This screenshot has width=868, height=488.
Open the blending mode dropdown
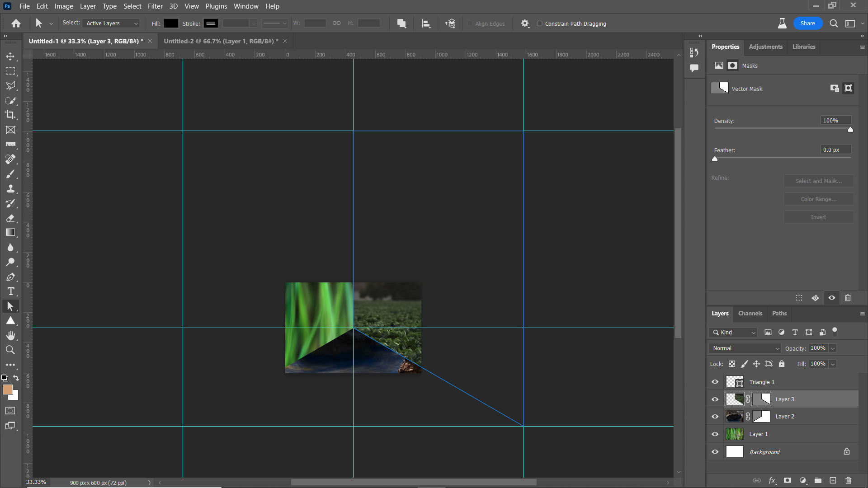(x=744, y=348)
